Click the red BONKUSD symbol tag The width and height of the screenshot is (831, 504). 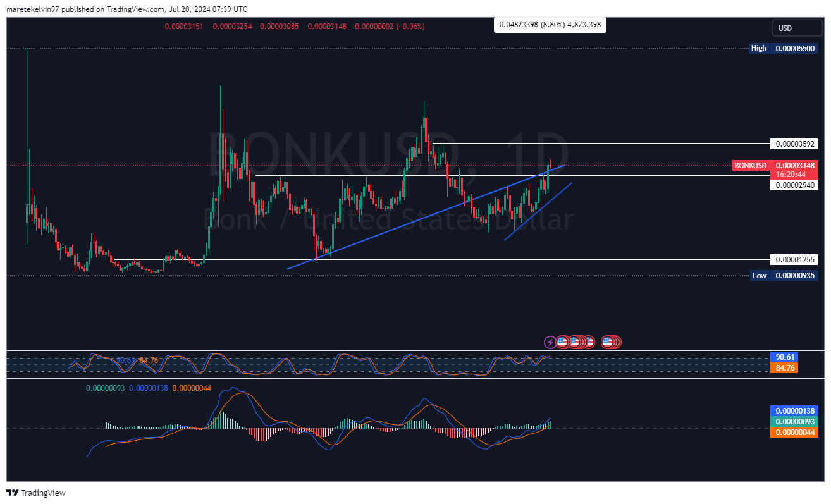pyautogui.click(x=751, y=166)
